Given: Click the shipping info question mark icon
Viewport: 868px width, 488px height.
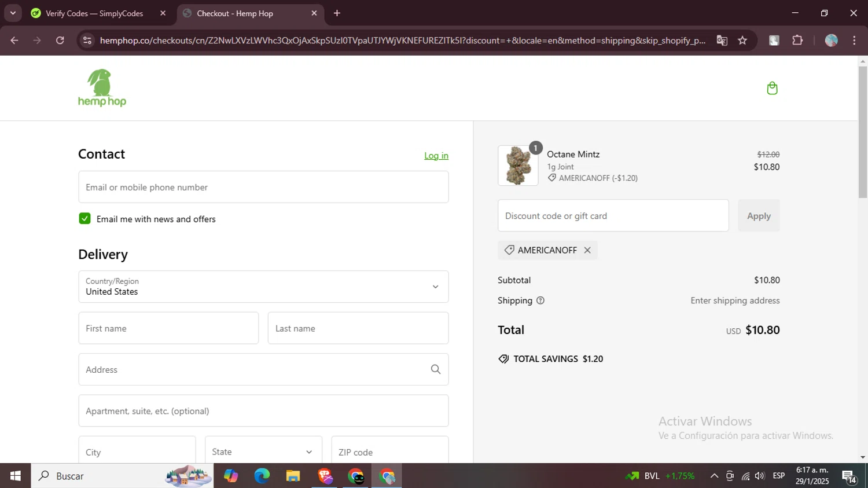Looking at the screenshot, I should coord(540,300).
